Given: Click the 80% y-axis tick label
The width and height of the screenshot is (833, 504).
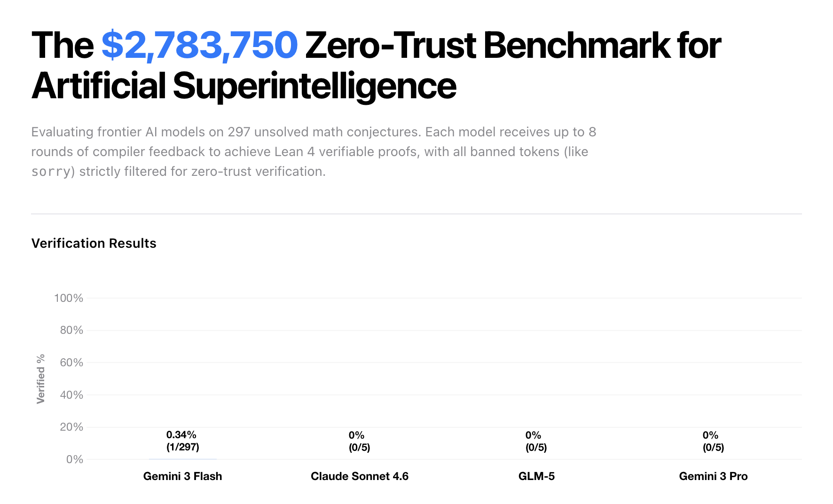Looking at the screenshot, I should (71, 330).
